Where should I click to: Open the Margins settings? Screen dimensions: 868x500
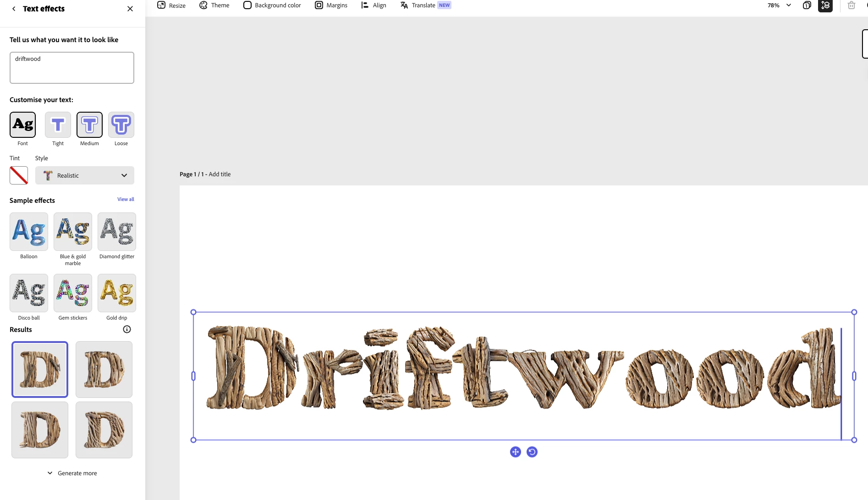(331, 5)
